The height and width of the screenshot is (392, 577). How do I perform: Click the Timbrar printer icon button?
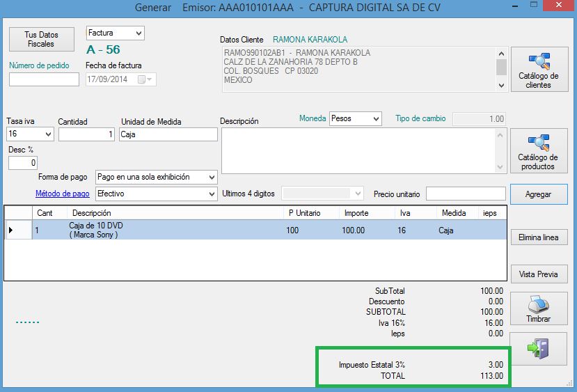click(538, 308)
